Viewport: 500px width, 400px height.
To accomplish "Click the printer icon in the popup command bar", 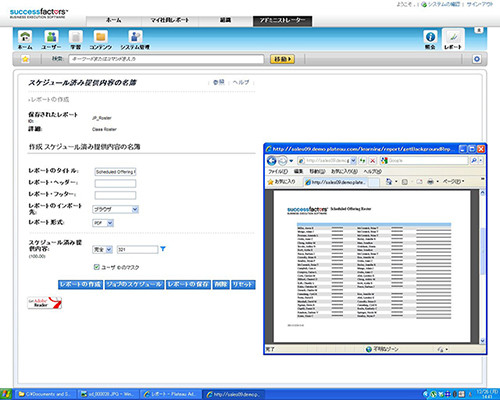I will click(430, 182).
